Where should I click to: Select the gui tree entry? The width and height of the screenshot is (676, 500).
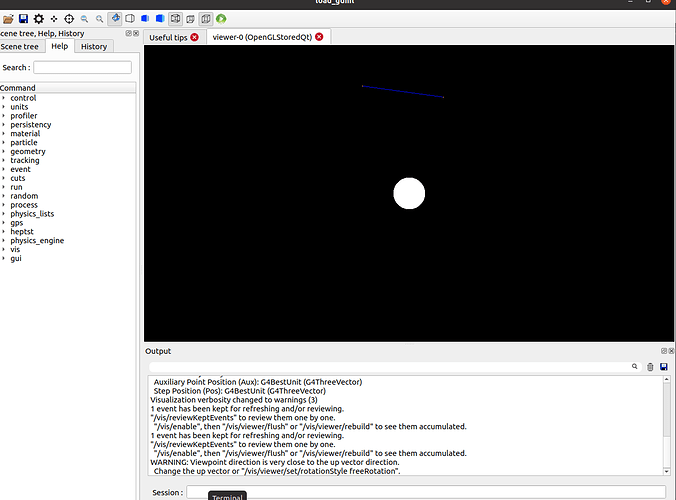point(16,258)
